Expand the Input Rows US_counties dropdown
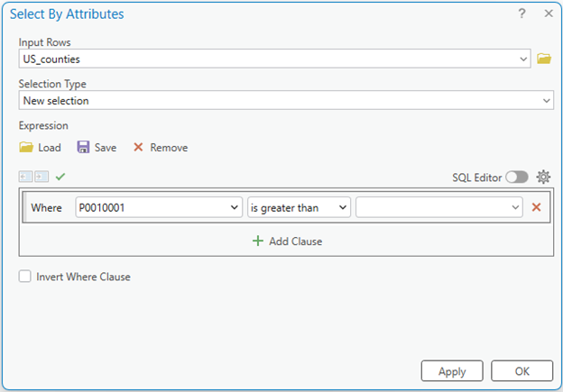 point(524,59)
